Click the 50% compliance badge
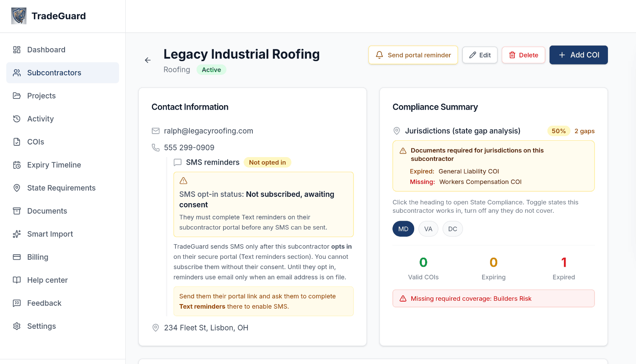 click(558, 131)
